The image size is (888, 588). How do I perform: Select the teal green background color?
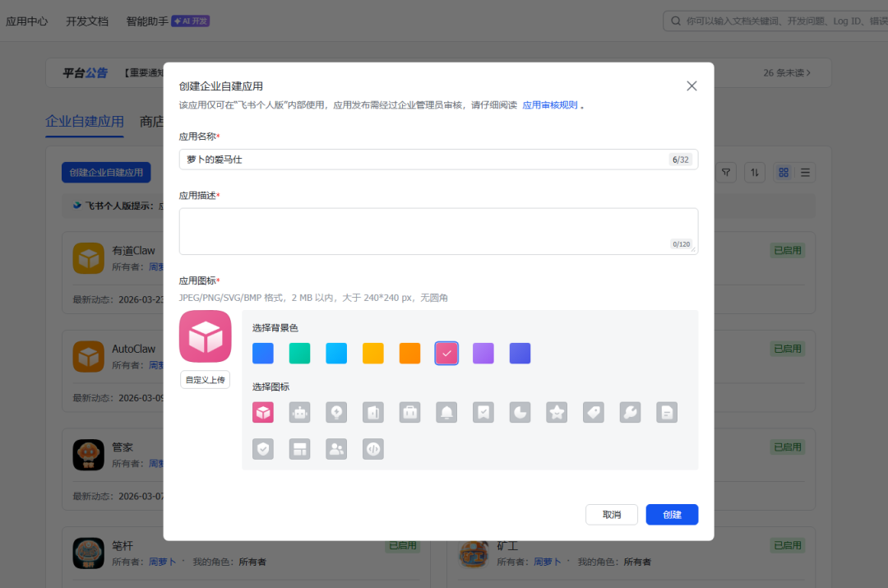299,354
